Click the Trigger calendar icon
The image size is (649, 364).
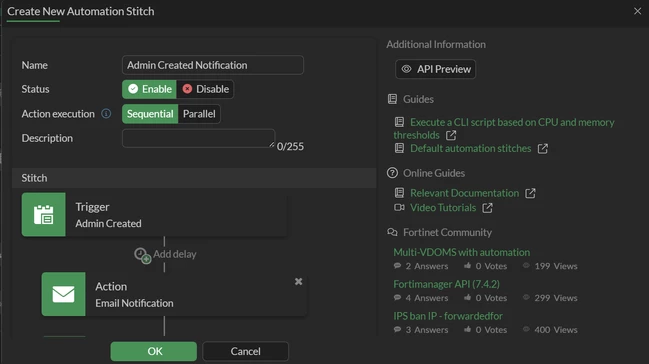coord(43,215)
